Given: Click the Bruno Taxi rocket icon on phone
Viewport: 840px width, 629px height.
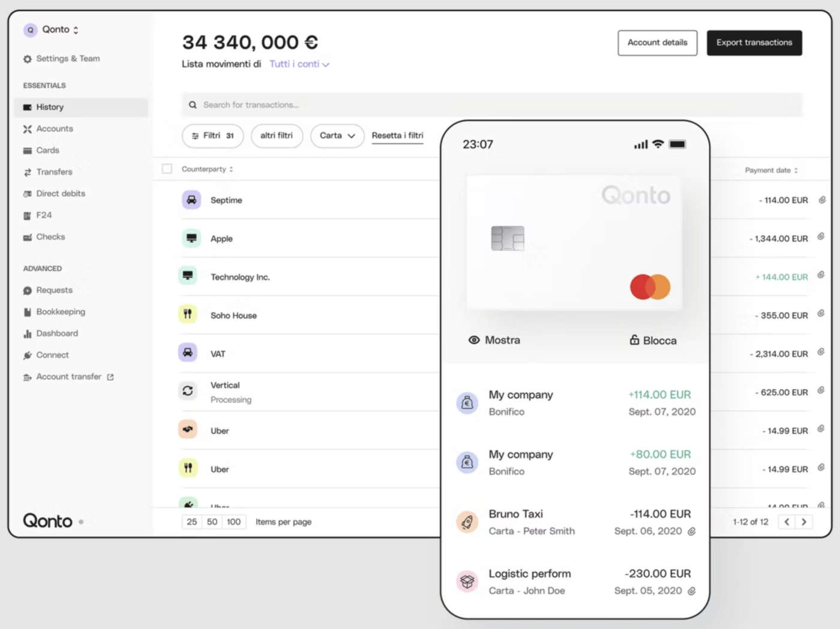Looking at the screenshot, I should (x=467, y=522).
